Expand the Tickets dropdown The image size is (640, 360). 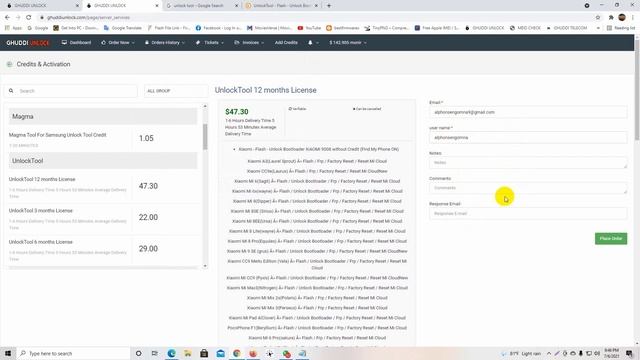point(210,42)
